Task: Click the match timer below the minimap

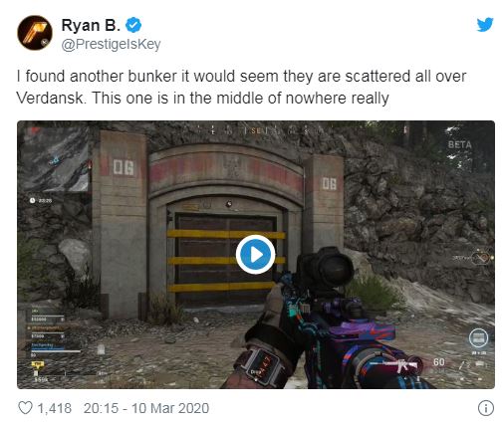Action: (x=41, y=200)
